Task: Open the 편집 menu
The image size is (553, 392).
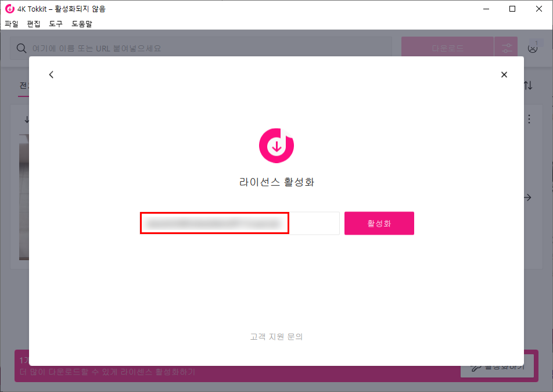Action: tap(34, 24)
